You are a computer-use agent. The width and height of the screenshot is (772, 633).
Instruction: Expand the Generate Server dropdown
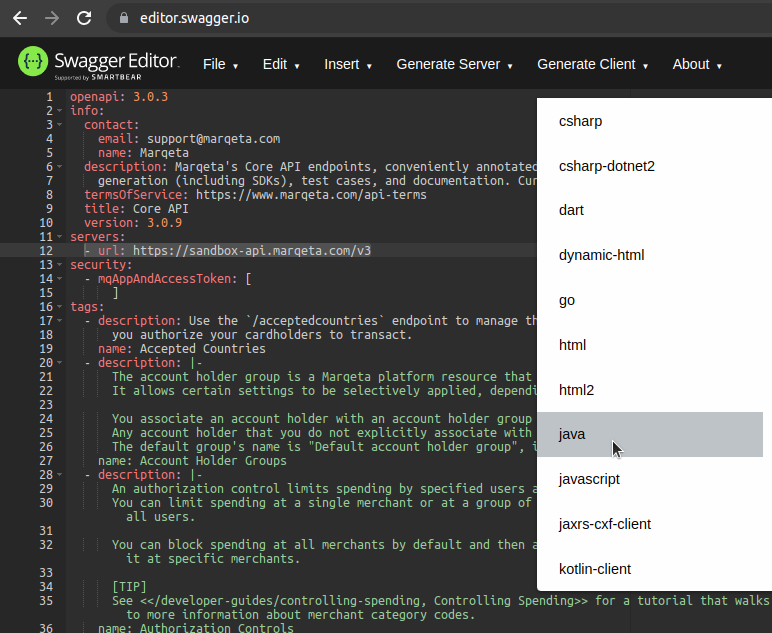click(x=454, y=64)
